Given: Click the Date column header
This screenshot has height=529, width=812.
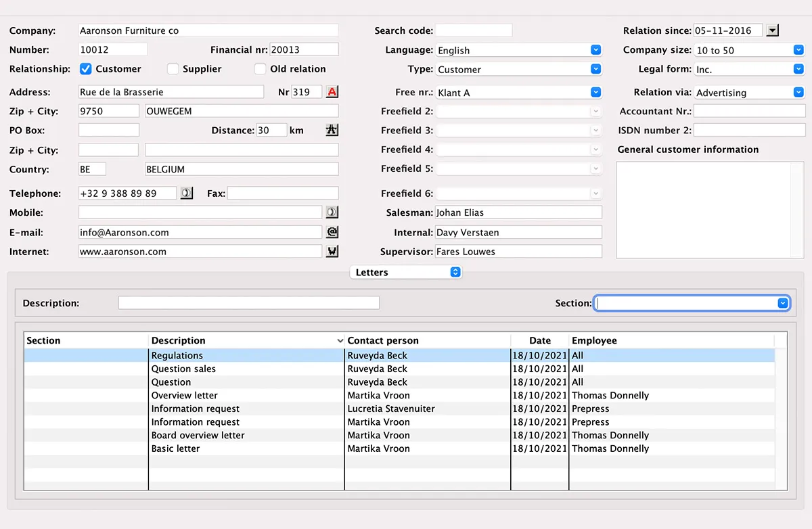Looking at the screenshot, I should click(539, 340).
